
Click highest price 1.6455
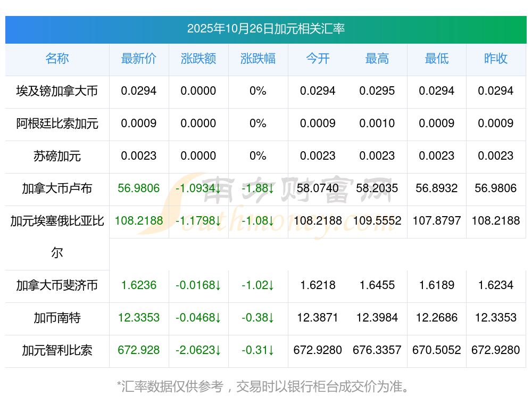pos(377,285)
